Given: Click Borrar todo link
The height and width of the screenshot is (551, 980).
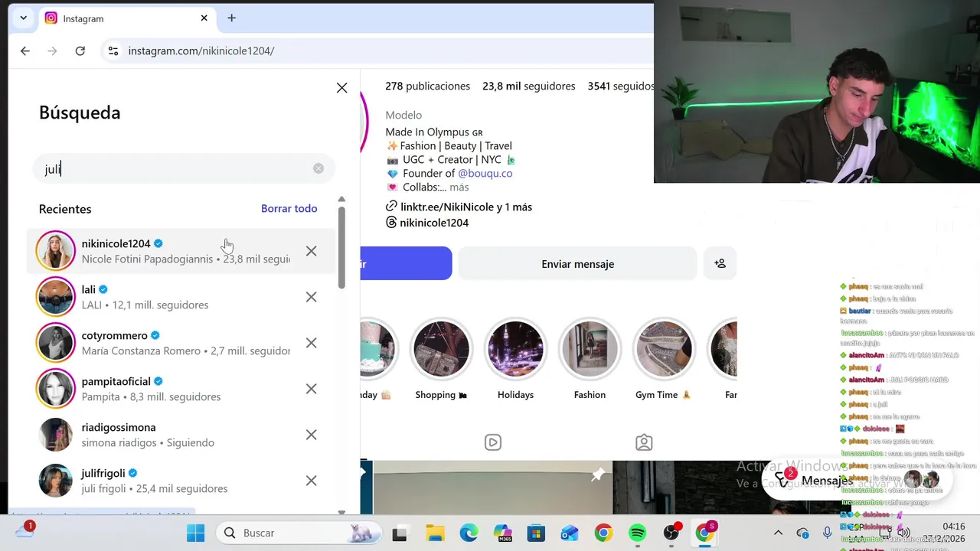Looking at the screenshot, I should pos(289,208).
